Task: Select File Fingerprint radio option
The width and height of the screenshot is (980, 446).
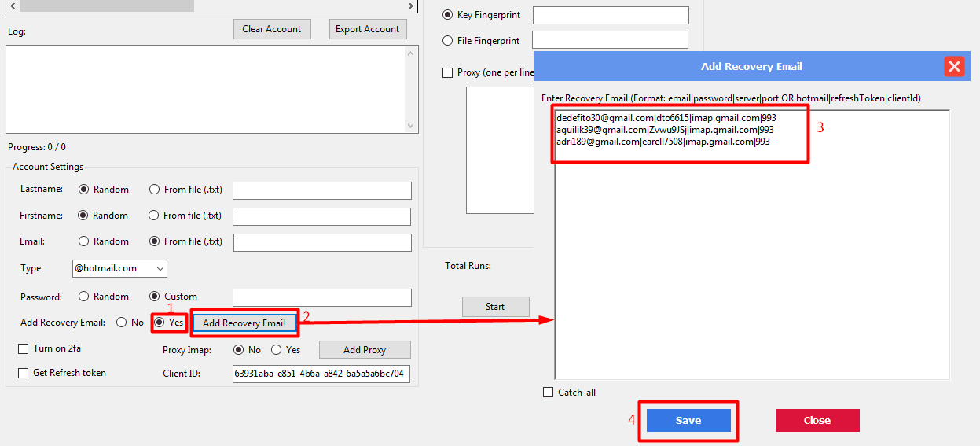Action: pos(448,40)
